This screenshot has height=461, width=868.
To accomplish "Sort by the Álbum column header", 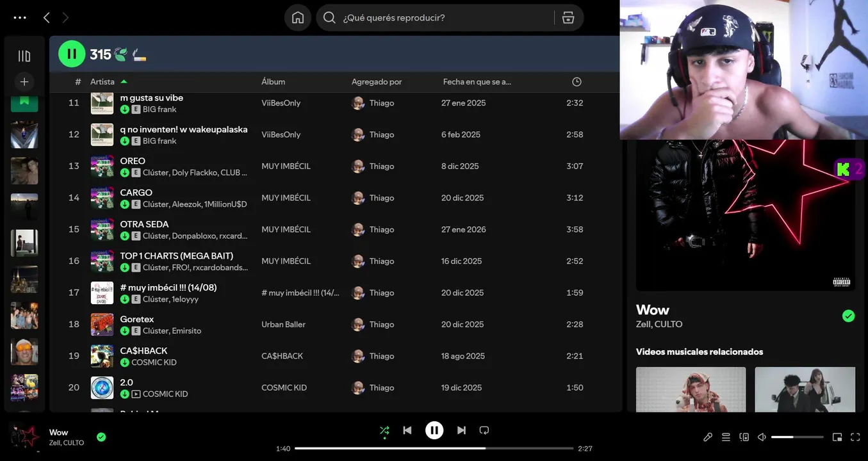I will pos(274,82).
